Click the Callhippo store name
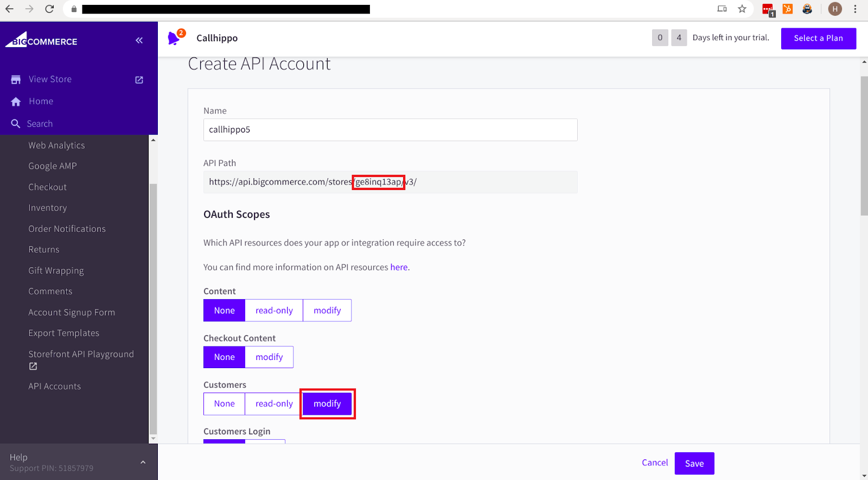Viewport: 868px width, 480px height. (x=217, y=38)
